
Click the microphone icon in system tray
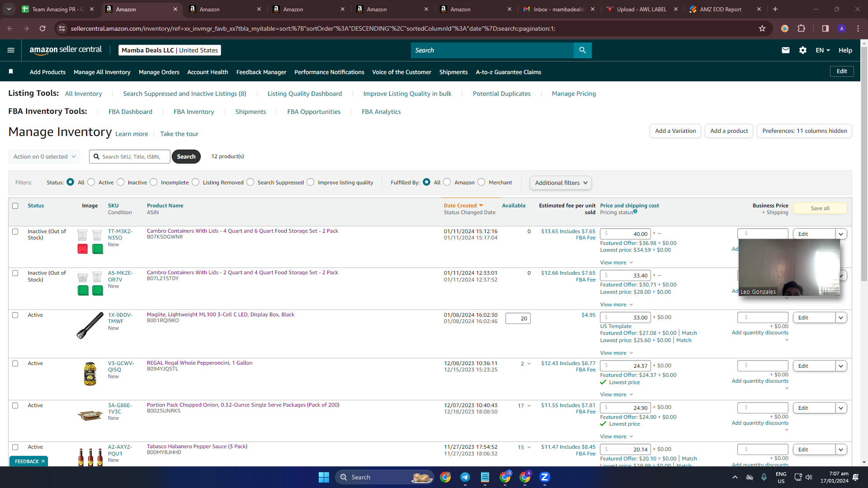click(764, 477)
